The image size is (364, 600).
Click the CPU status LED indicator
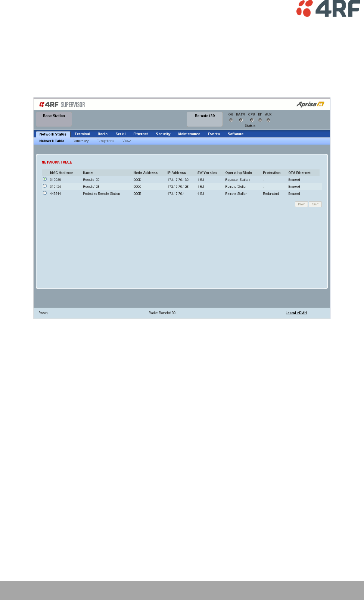(251, 120)
